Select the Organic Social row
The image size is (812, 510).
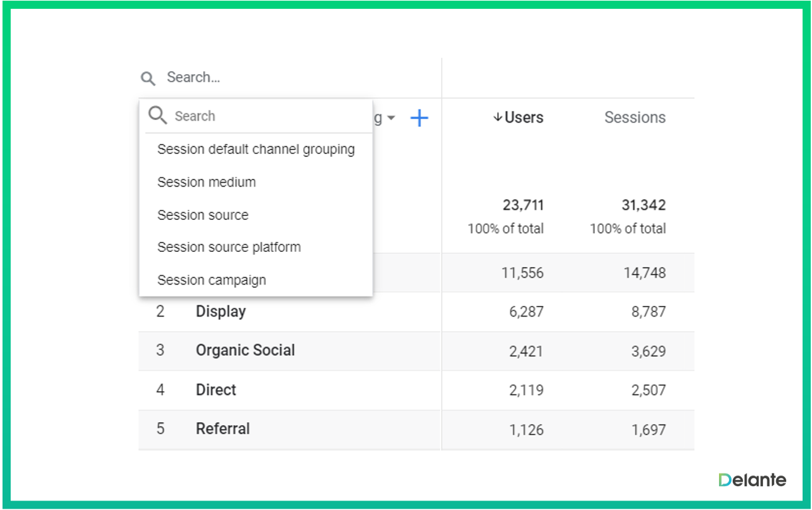pyautogui.click(x=245, y=350)
